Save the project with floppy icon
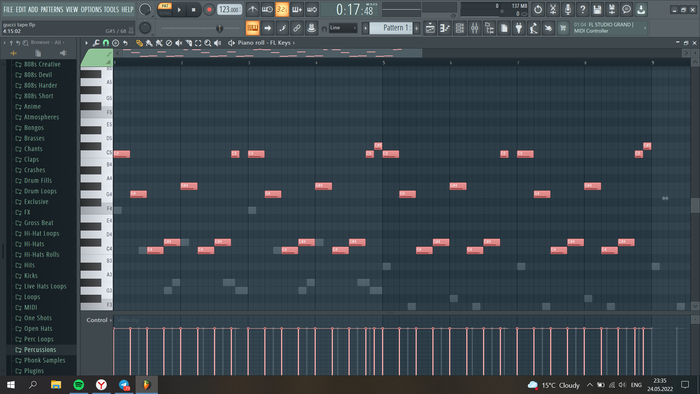 (597, 9)
